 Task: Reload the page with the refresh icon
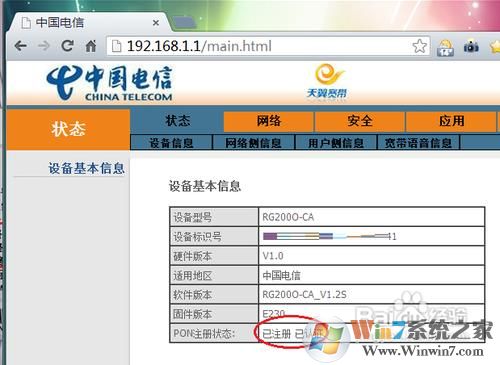68,46
